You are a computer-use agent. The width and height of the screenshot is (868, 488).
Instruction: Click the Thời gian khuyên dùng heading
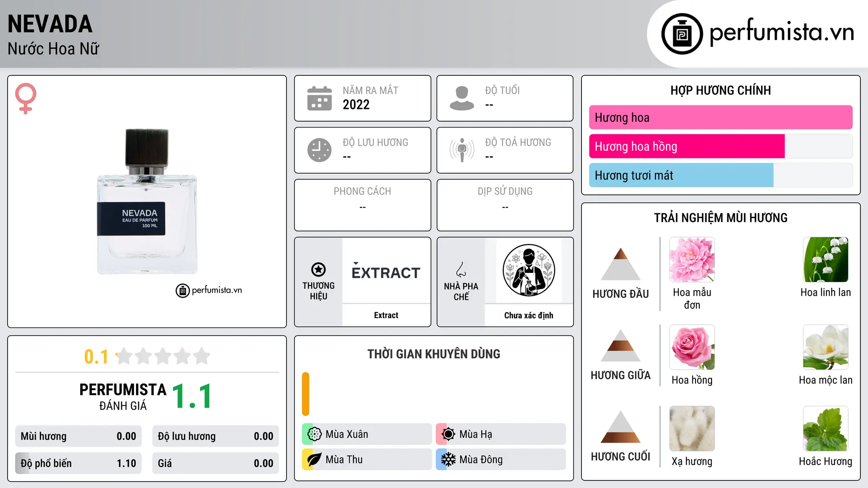pyautogui.click(x=434, y=354)
